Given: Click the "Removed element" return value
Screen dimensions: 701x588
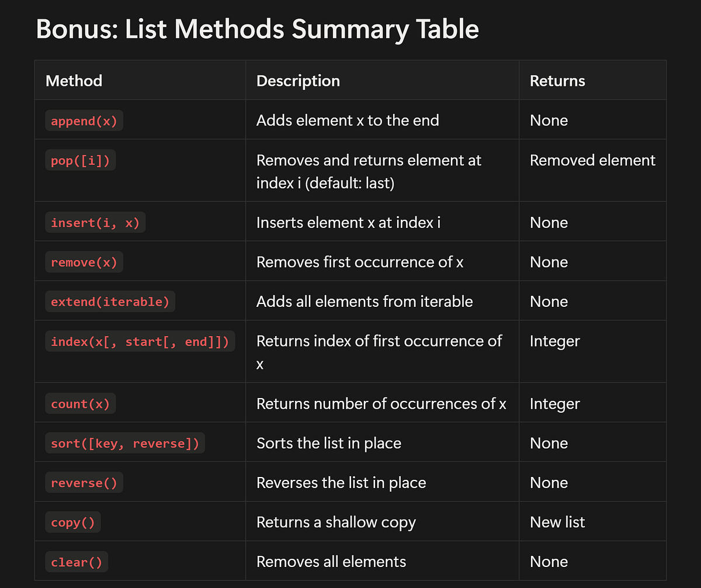Looking at the screenshot, I should tap(592, 160).
